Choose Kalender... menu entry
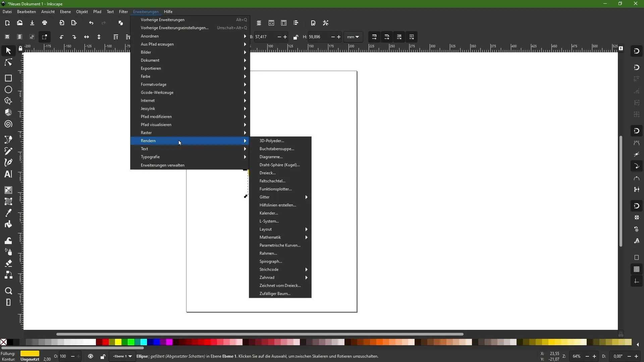The height and width of the screenshot is (362, 644). [280, 213]
